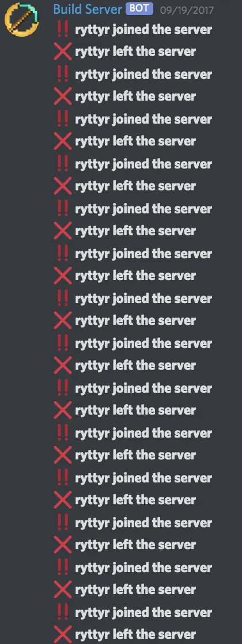The height and width of the screenshot is (644, 242).
Task: Click the second red cross mark emoji
Action: pyautogui.click(x=63, y=96)
